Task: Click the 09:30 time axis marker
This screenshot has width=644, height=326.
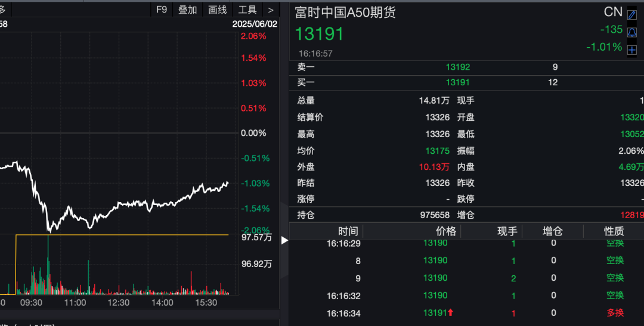Action: pos(31,303)
